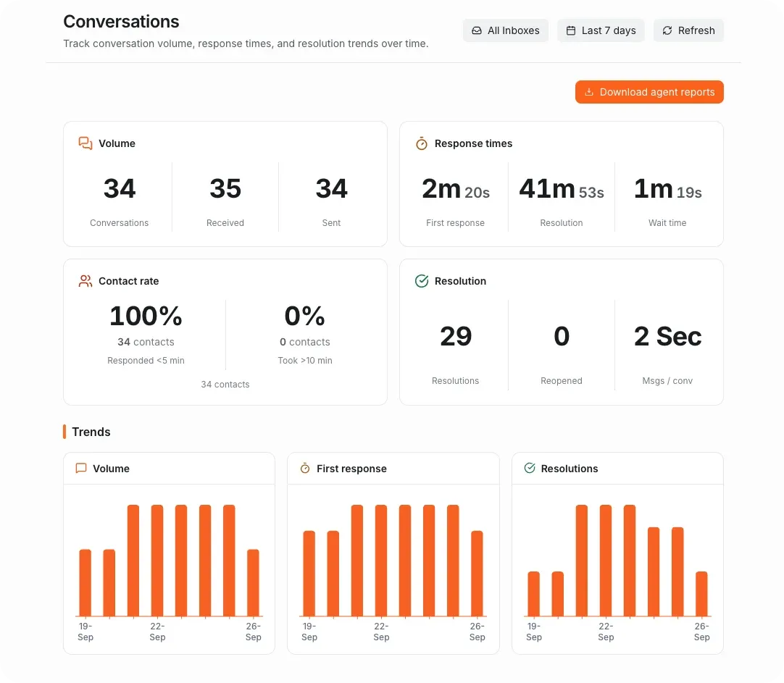Image resolution: width=784 pixels, height=683 pixels.
Task: Select the 34 Conversations count
Action: tap(120, 189)
